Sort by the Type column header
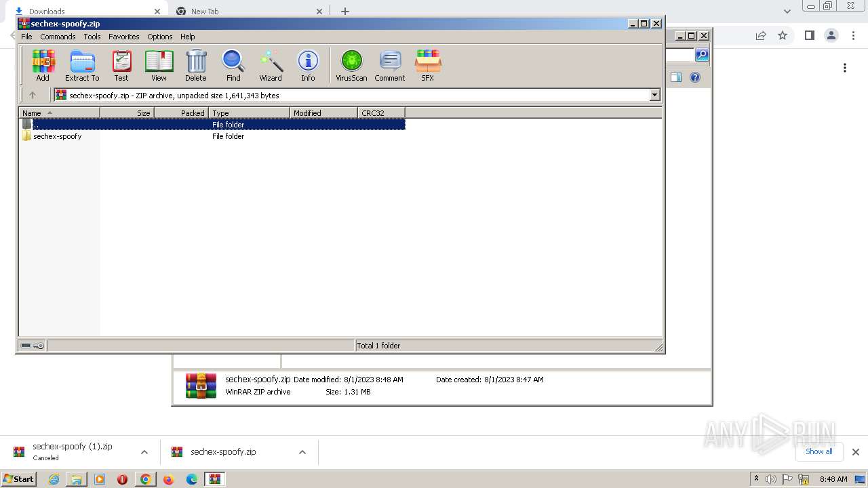This screenshot has width=868, height=488. pyautogui.click(x=249, y=113)
